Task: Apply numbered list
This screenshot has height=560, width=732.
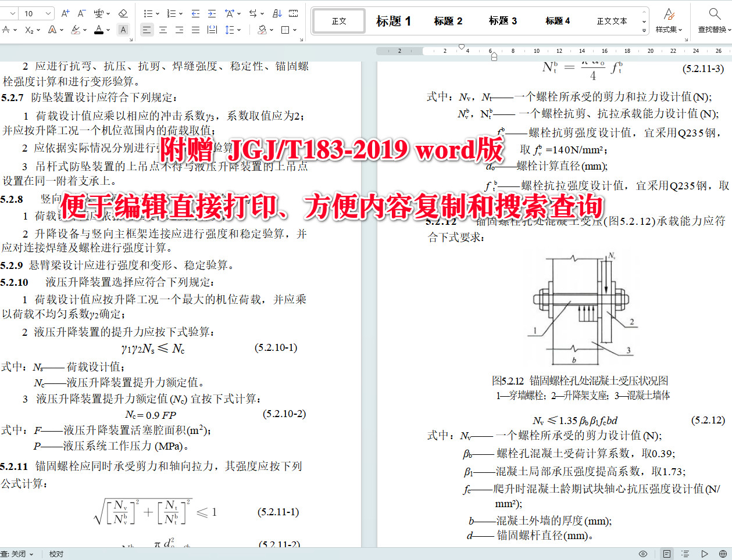Action: coord(172,13)
